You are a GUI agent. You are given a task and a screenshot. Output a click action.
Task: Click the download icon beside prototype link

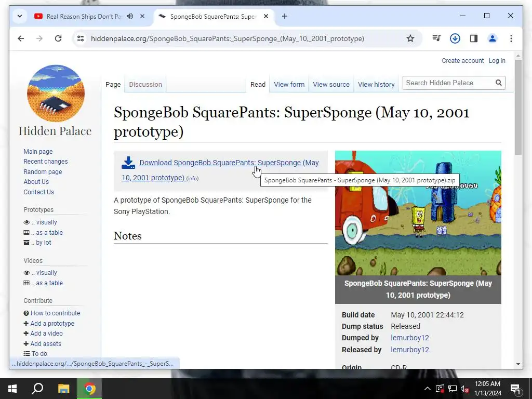click(128, 163)
